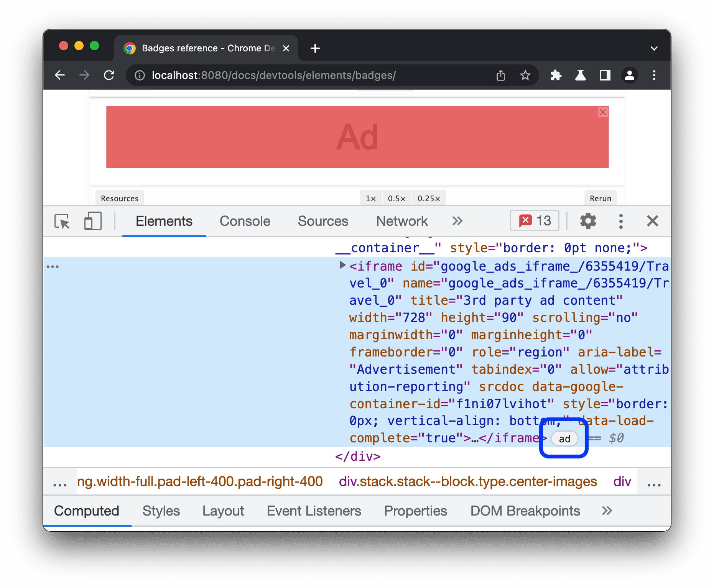Click the Chrome profile avatar icon
This screenshot has height=588, width=714.
pyautogui.click(x=630, y=75)
